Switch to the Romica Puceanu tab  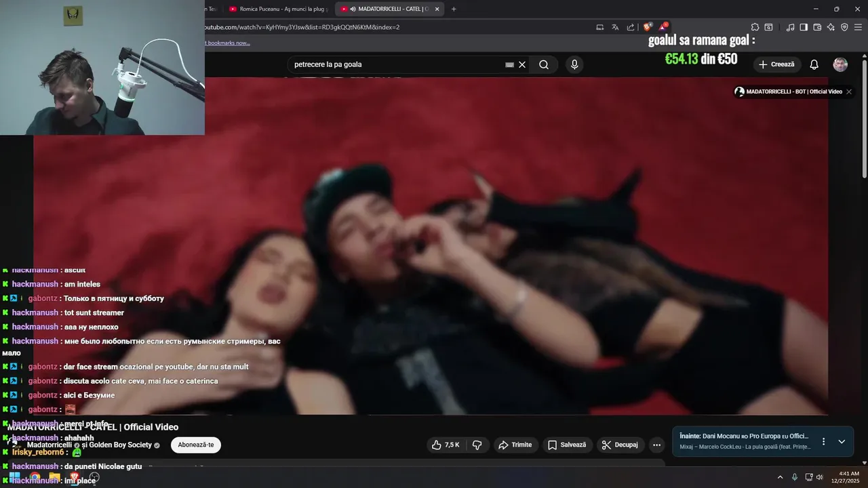(x=278, y=9)
